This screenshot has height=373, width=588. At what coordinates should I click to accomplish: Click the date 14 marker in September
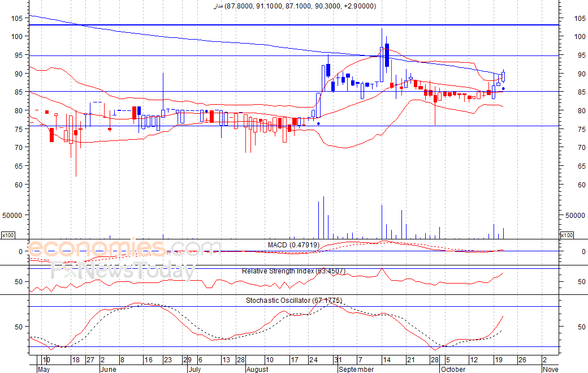tap(387, 360)
